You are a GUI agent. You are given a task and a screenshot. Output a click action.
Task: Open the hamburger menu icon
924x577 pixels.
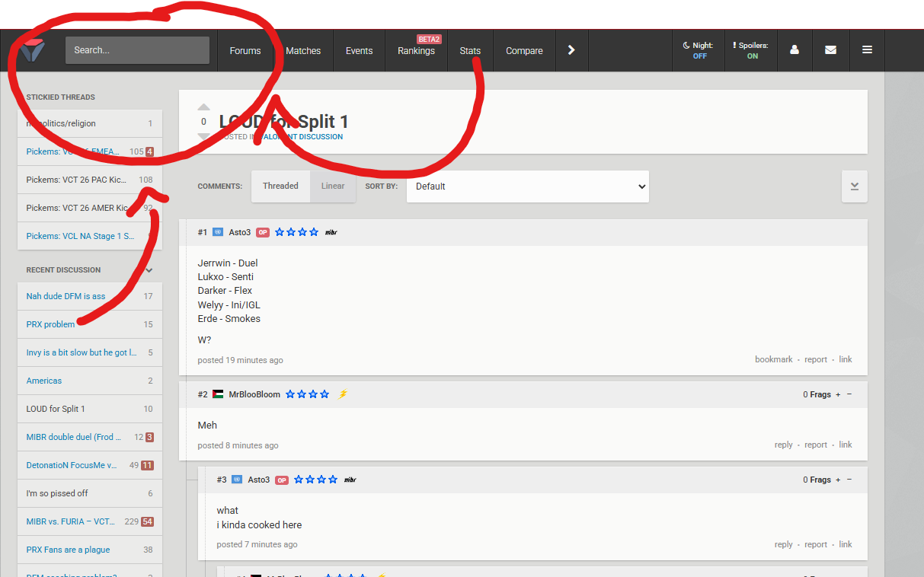coord(867,50)
